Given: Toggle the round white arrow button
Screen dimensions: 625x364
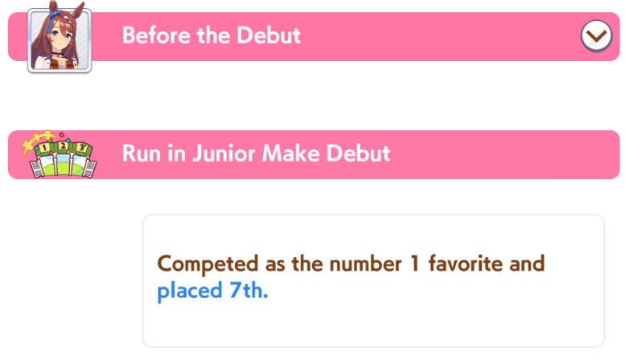Looking at the screenshot, I should coord(595,35).
